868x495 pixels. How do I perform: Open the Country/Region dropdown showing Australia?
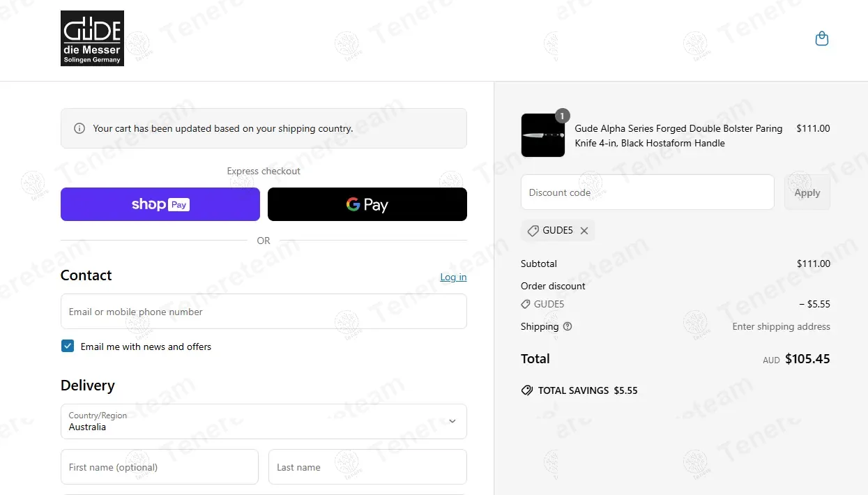click(x=264, y=421)
